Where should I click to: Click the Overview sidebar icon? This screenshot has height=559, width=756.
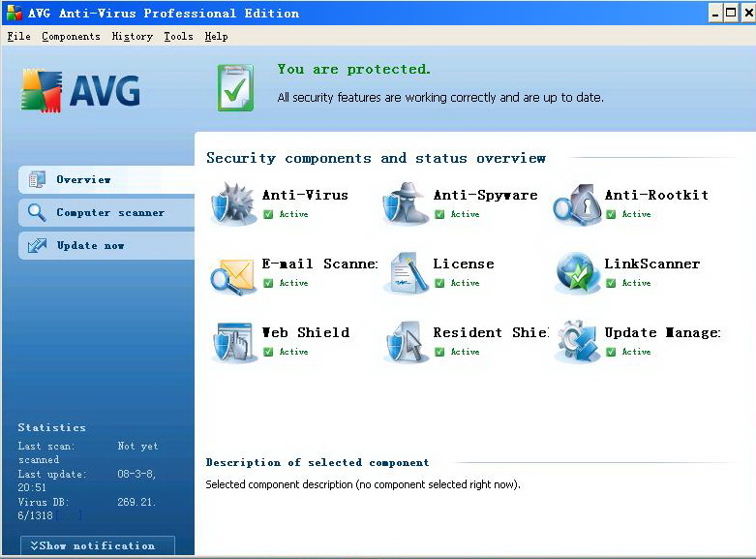37,179
